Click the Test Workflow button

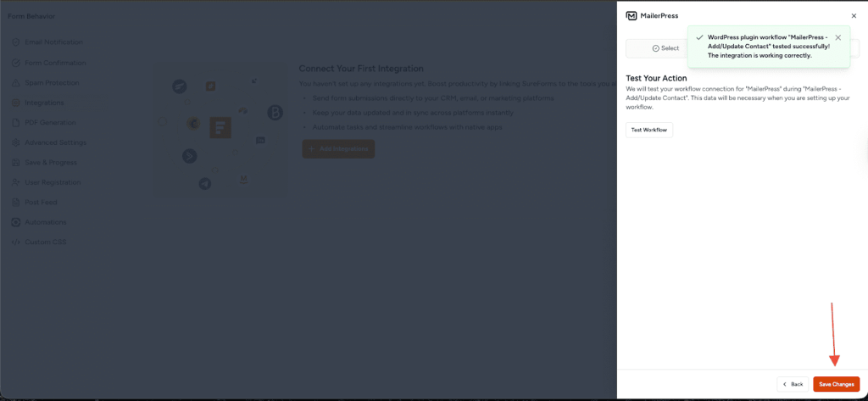[649, 130]
